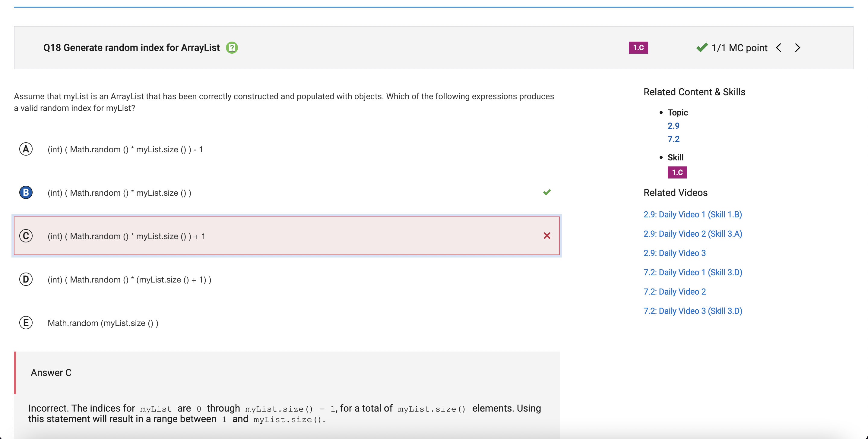Image resolution: width=868 pixels, height=439 pixels.
Task: Select answer option D radio circle
Action: click(26, 279)
